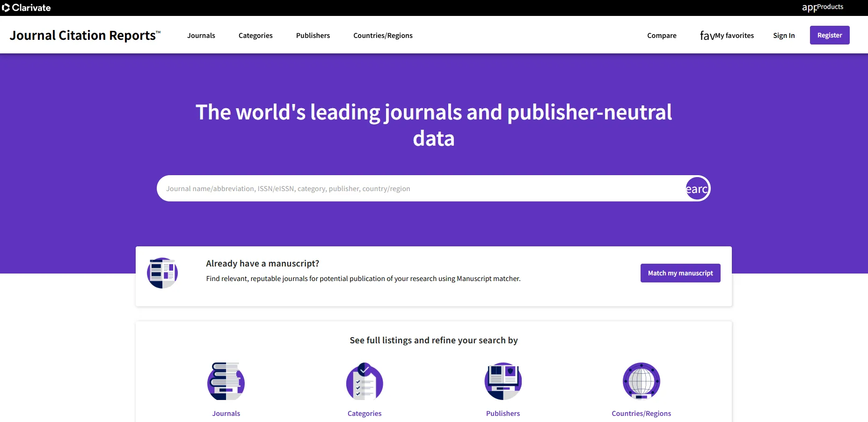
Task: Click the stacked books Journals icon
Action: click(x=226, y=381)
